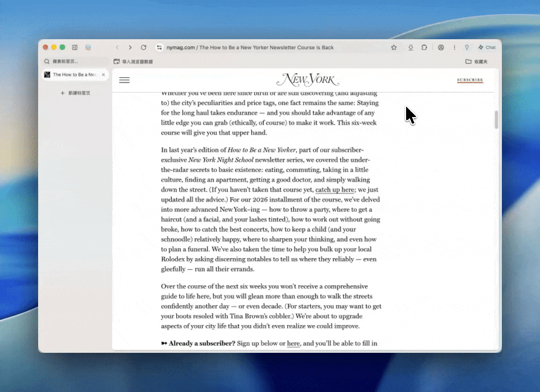
Task: Reload the nymag.com page
Action: 144,47
